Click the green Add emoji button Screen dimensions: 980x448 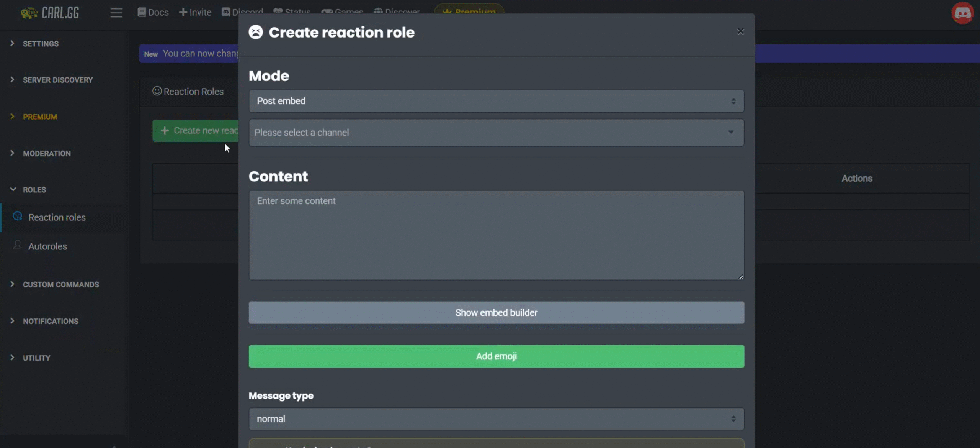497,356
